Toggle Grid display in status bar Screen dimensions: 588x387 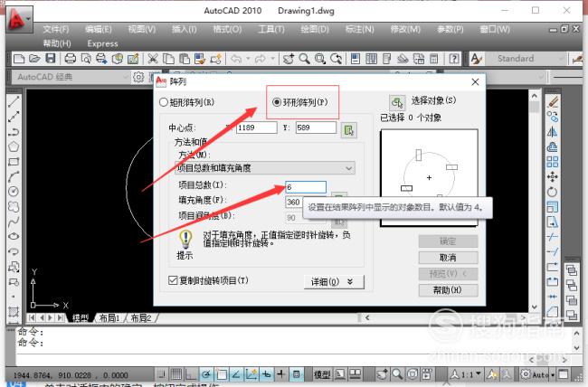[176, 373]
